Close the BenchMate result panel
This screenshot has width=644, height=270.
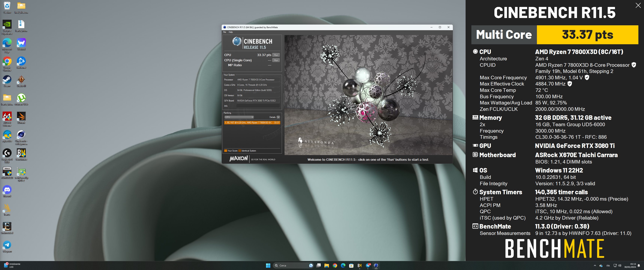(x=638, y=5)
